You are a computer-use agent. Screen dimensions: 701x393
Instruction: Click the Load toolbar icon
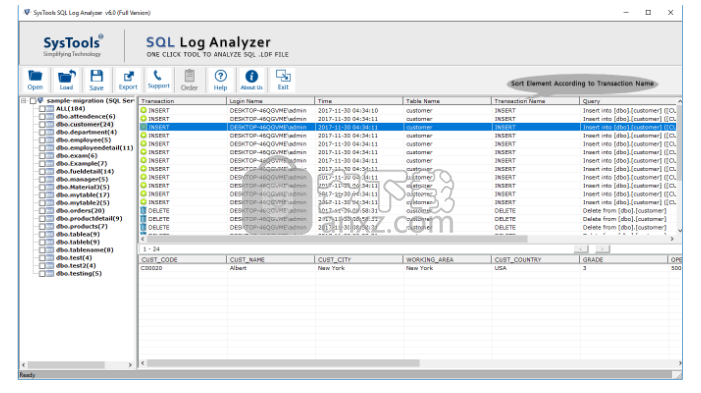point(67,80)
